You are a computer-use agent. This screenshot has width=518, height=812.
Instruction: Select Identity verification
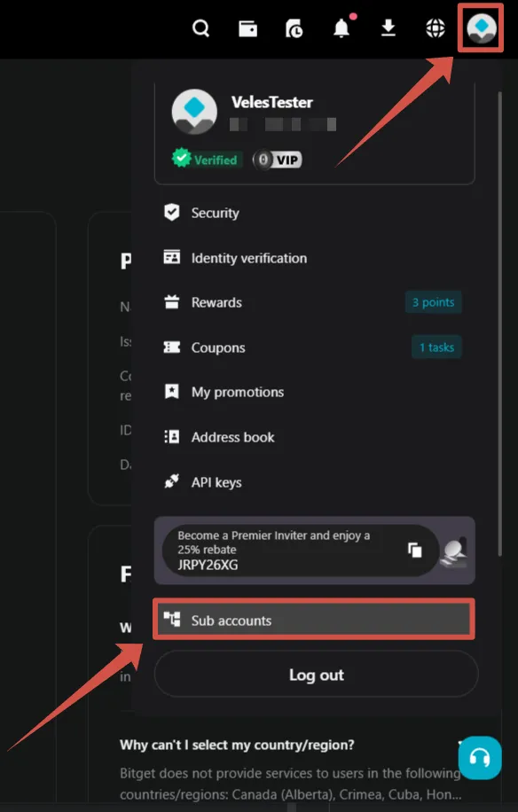[x=249, y=258]
